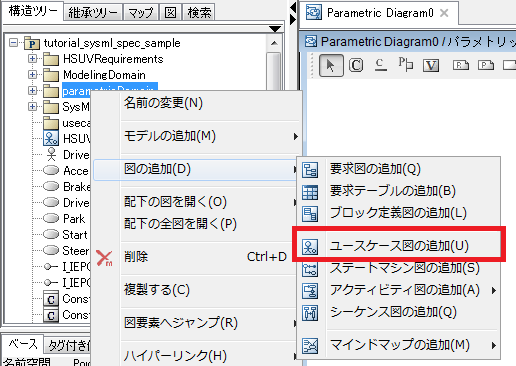Select the Constraint block tool (circled C)
Screen dimensions: 516x366
(356, 65)
